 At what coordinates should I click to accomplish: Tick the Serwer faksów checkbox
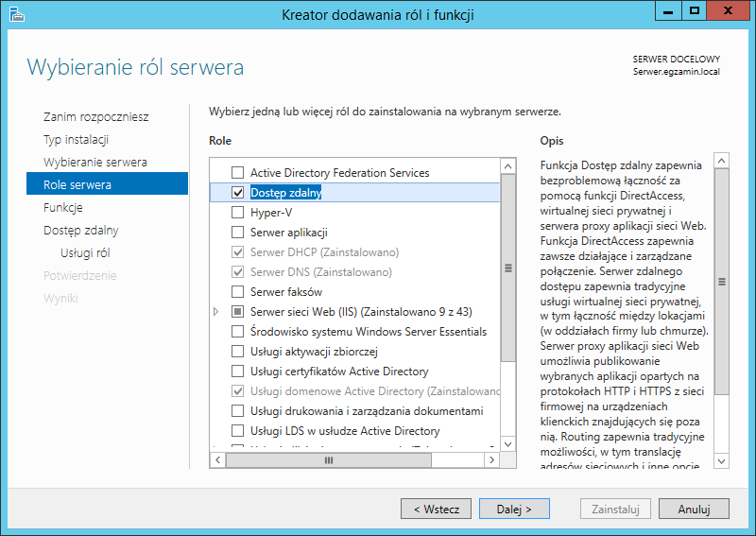point(238,291)
